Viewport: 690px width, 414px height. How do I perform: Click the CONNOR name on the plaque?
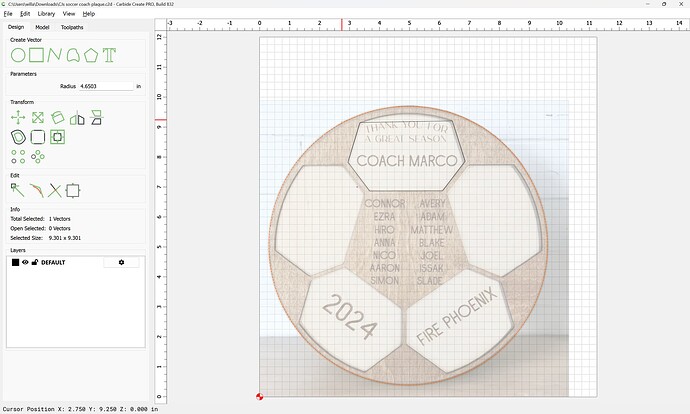click(x=385, y=204)
